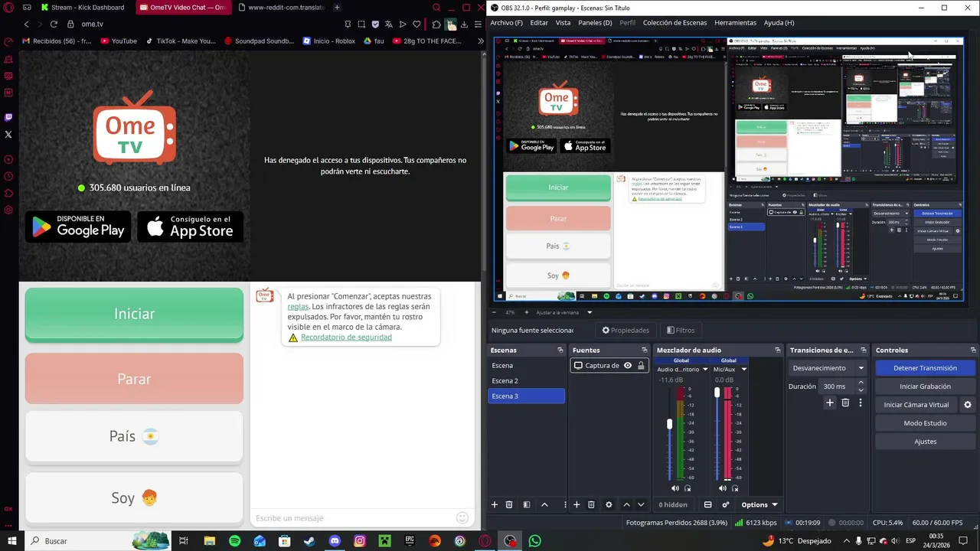
Task: Open WhatsApp from the taskbar
Action: (535, 541)
